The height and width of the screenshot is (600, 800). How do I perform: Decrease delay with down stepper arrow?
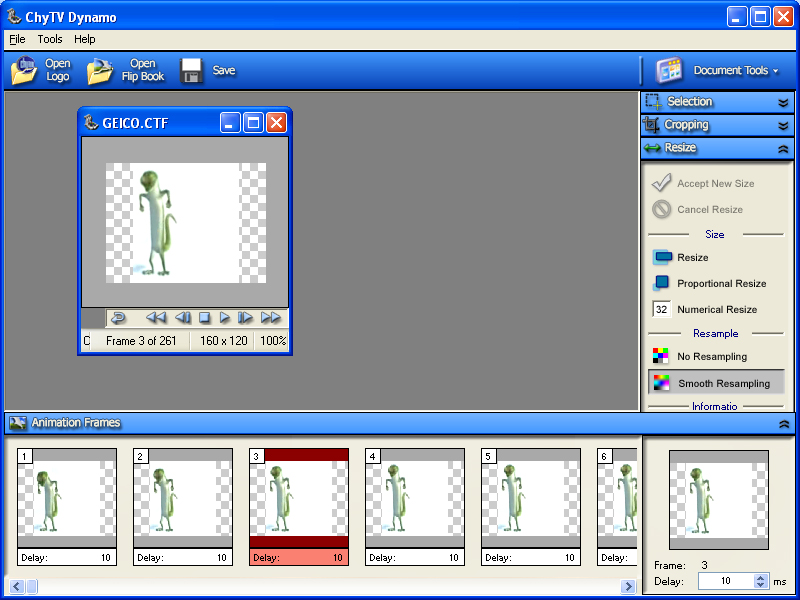[x=761, y=585]
